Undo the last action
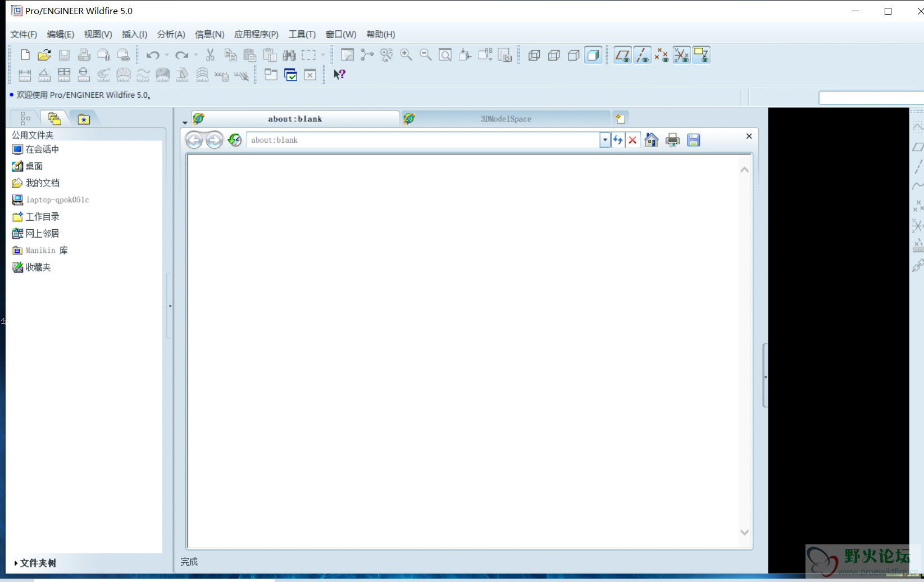Screen dimensions: 924x582 [152, 55]
